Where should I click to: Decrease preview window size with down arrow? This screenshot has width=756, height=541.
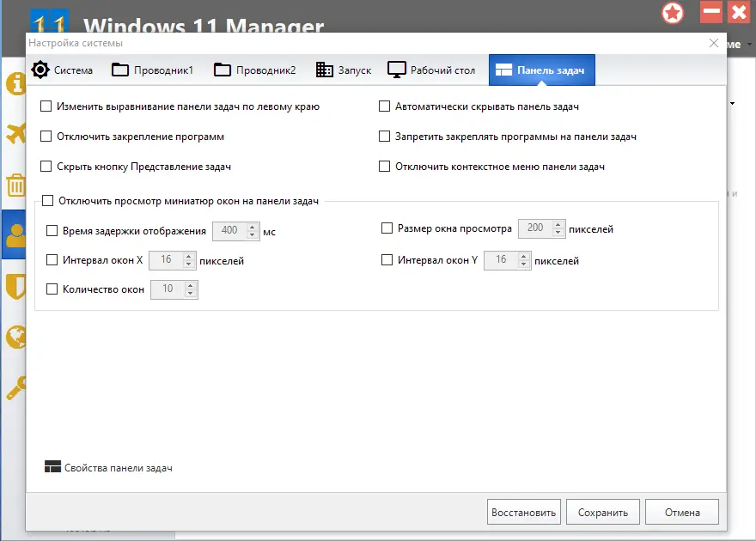tap(558, 232)
